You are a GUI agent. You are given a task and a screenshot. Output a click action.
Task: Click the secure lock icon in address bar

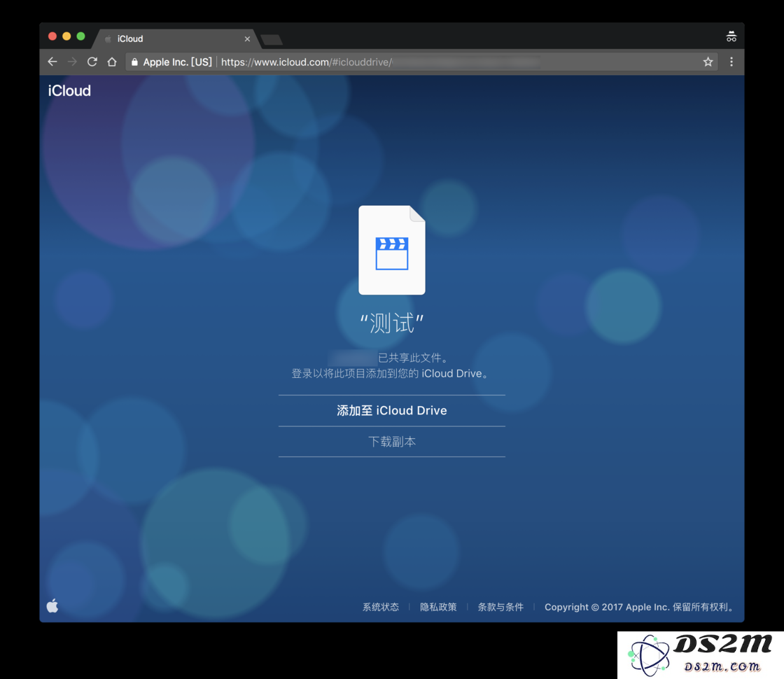[134, 62]
